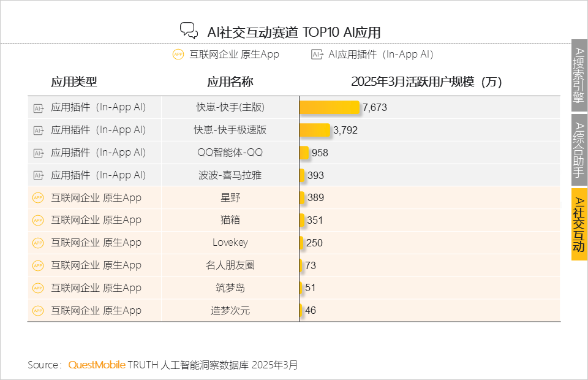This screenshot has width=588, height=380.
Task: Select the AI社交互动 side tab
Action: [x=579, y=224]
